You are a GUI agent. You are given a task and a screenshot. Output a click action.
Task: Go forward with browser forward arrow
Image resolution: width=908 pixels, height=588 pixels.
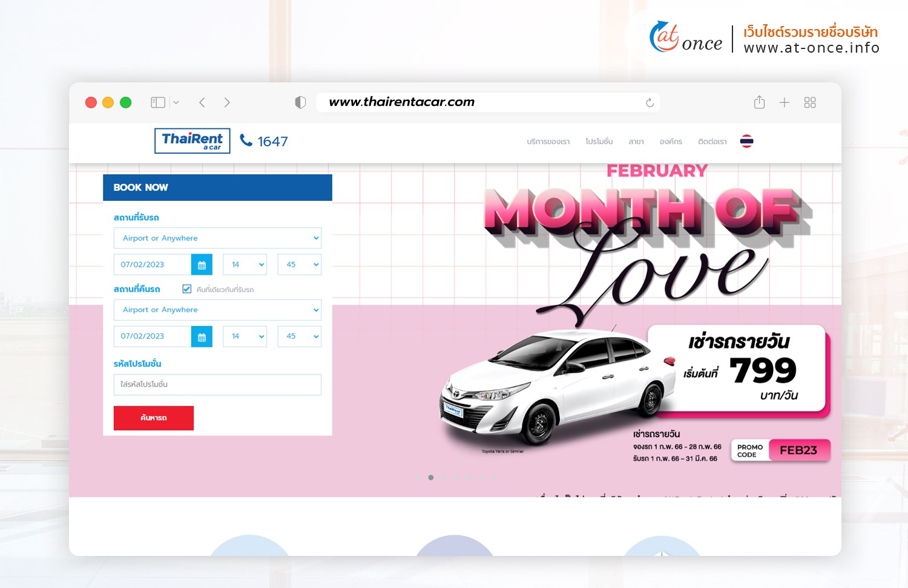(227, 102)
